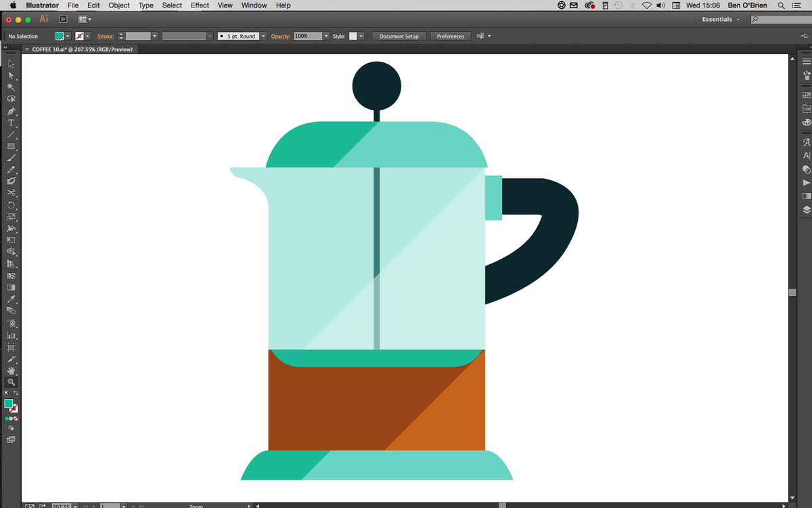The height and width of the screenshot is (508, 812).
Task: Open the Preferences dialog
Action: [450, 36]
